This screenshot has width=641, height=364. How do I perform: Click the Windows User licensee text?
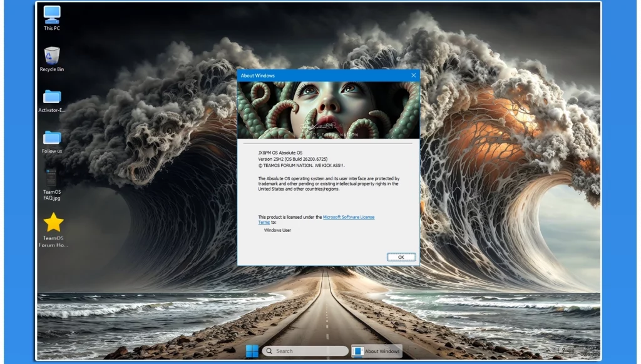point(277,230)
